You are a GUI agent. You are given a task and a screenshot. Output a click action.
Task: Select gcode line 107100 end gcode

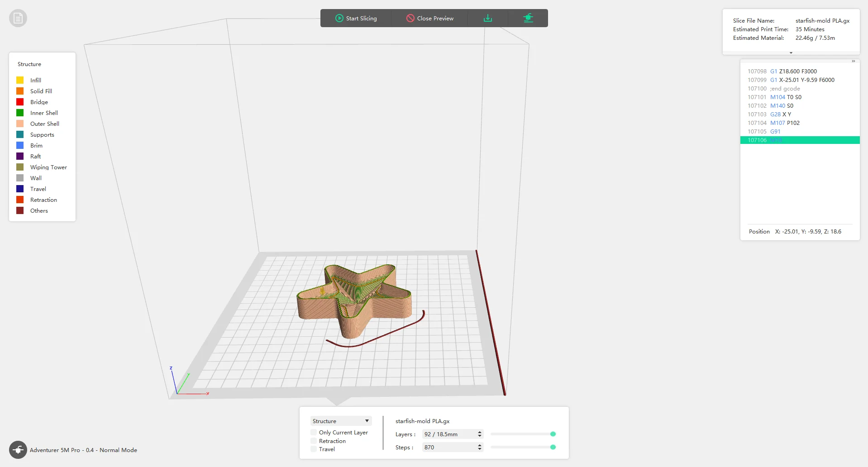[800, 88]
